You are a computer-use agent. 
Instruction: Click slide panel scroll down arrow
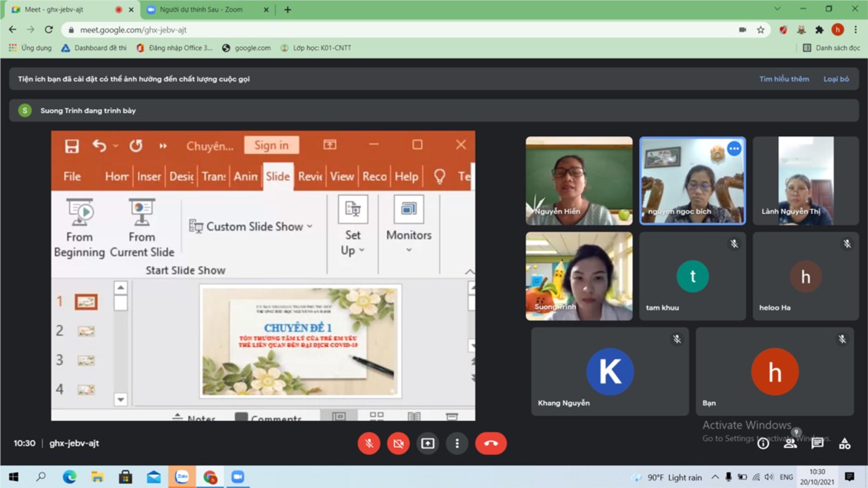pos(121,400)
